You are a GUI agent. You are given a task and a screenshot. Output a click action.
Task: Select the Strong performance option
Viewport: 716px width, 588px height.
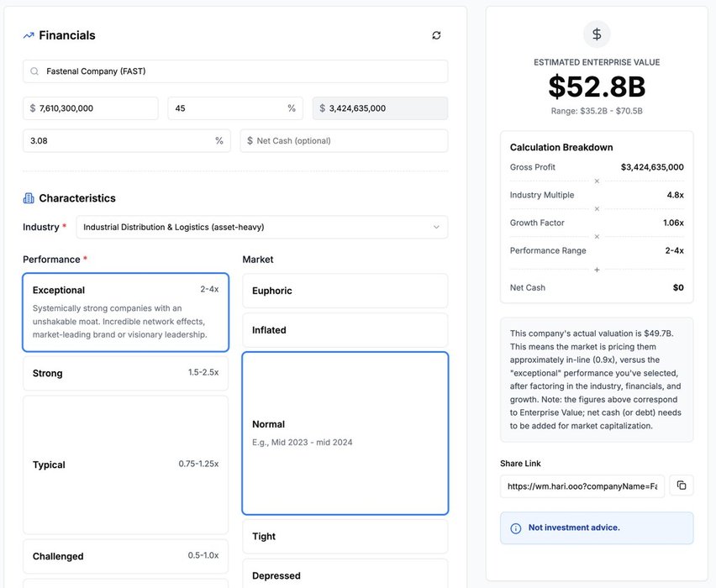(x=125, y=373)
